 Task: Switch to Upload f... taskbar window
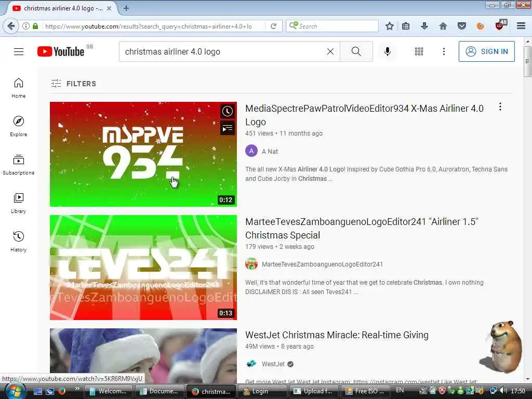click(313, 391)
